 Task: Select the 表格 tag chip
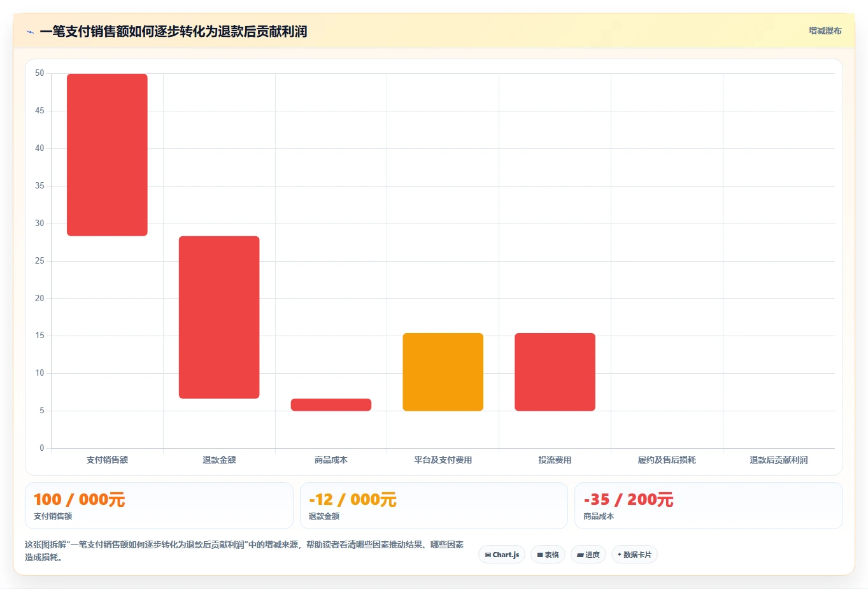coord(548,555)
